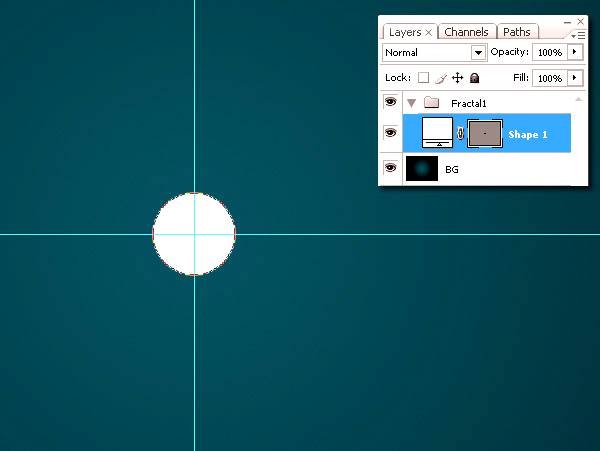Screen dimensions: 600x451
Task: Switch to the Paths tab
Action: click(517, 32)
